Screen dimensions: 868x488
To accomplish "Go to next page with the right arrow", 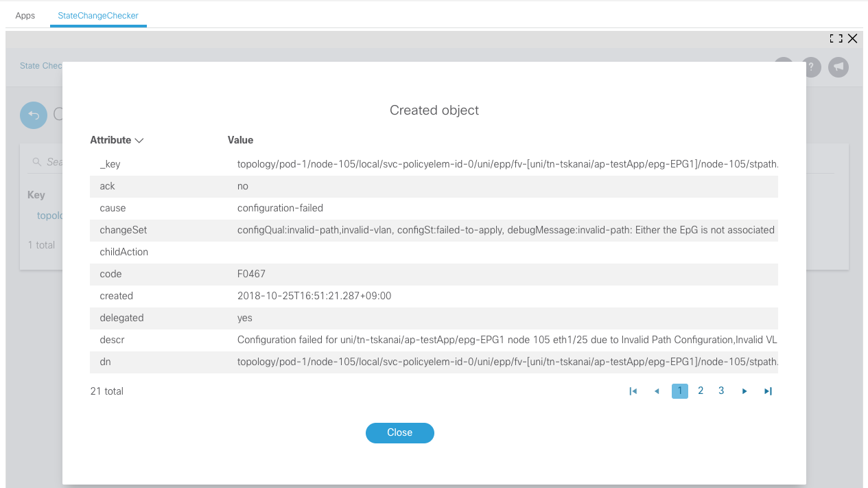I will (x=744, y=391).
